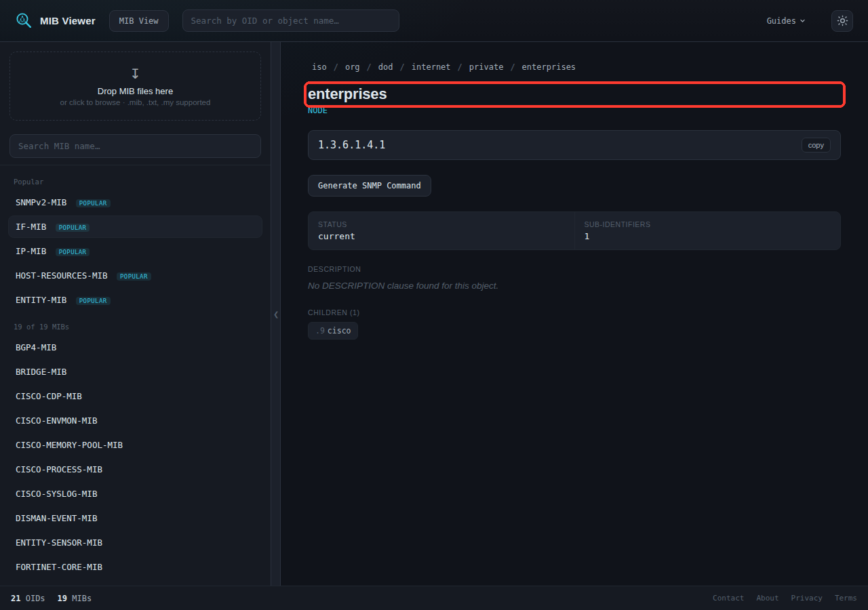The image size is (868, 610).
Task: Open FORTINET-CORE-MIB from the list
Action: [x=135, y=567]
